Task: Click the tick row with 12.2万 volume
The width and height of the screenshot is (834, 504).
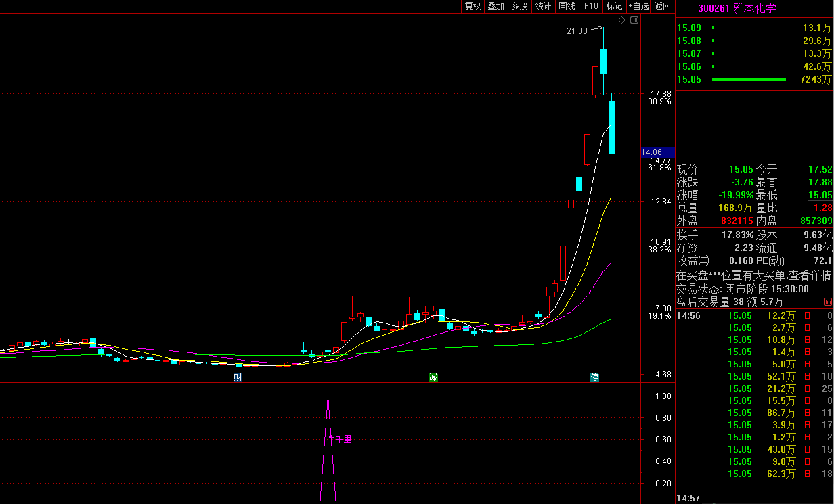Action: coord(755,315)
